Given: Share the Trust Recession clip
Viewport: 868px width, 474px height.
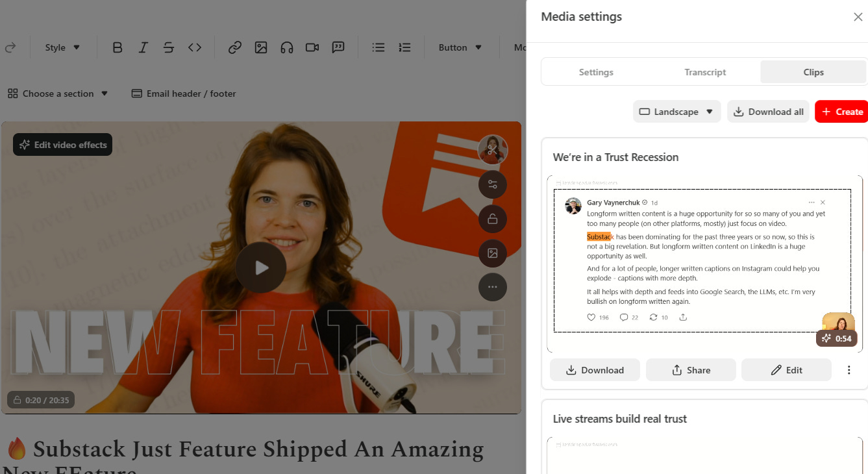Looking at the screenshot, I should (x=691, y=370).
